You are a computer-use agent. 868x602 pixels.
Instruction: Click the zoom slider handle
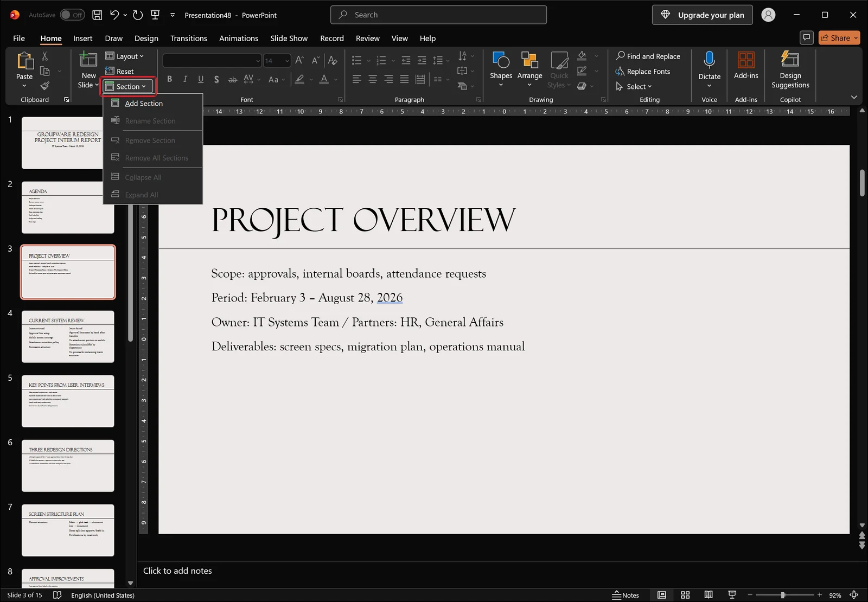click(x=783, y=595)
